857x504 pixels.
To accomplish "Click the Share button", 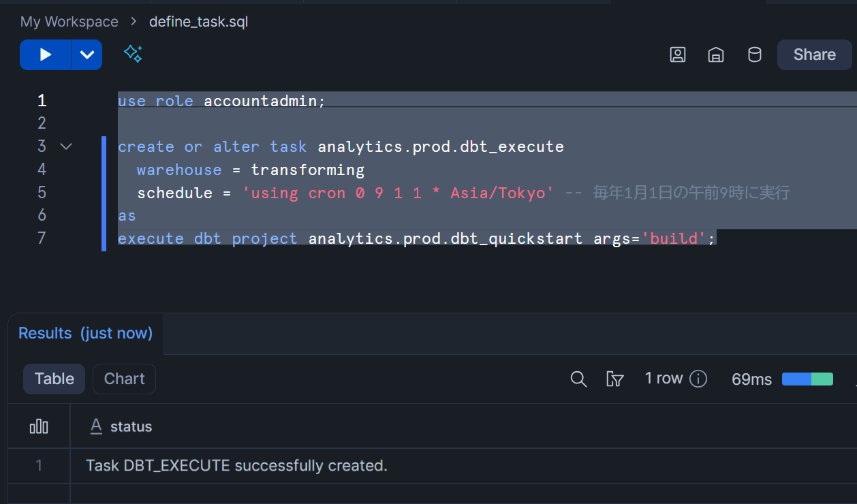I will click(814, 55).
